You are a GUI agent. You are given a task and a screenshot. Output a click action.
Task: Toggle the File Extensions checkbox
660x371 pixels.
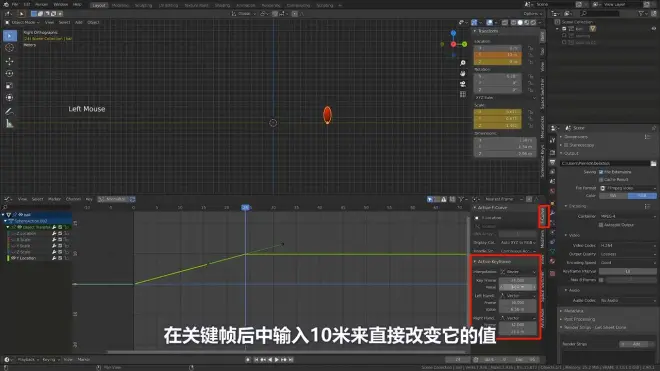[x=601, y=172]
